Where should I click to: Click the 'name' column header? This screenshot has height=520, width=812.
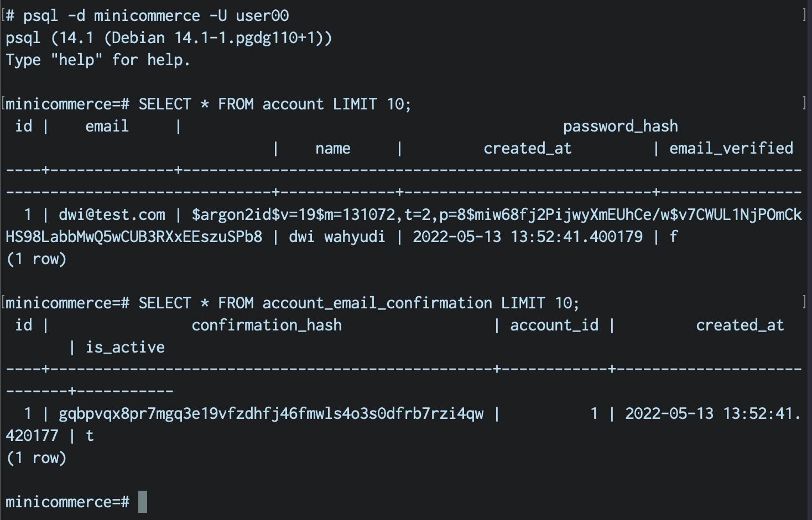[332, 148]
